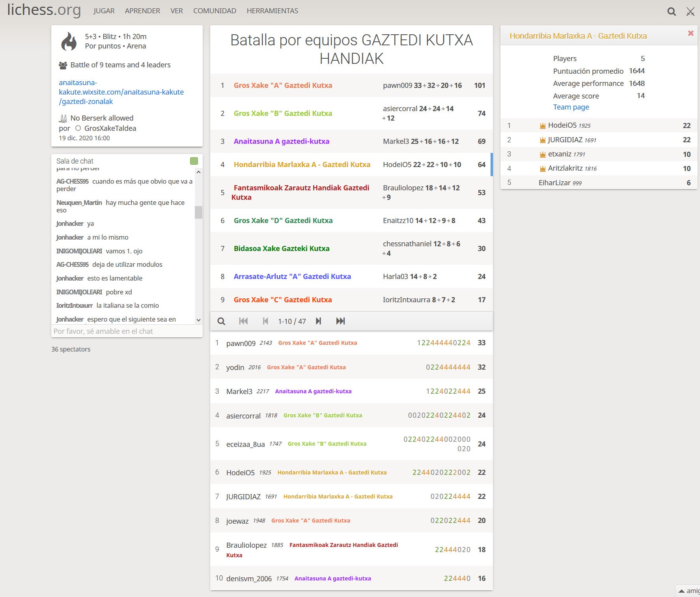
Task: Click the search magnifier in top navigation
Action: (671, 12)
